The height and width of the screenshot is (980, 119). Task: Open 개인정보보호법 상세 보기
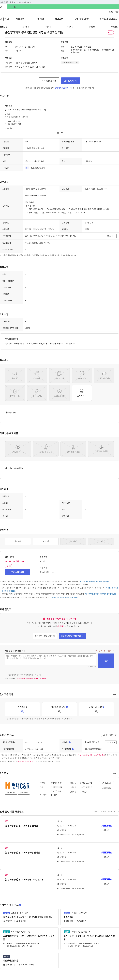click(x=45, y=636)
